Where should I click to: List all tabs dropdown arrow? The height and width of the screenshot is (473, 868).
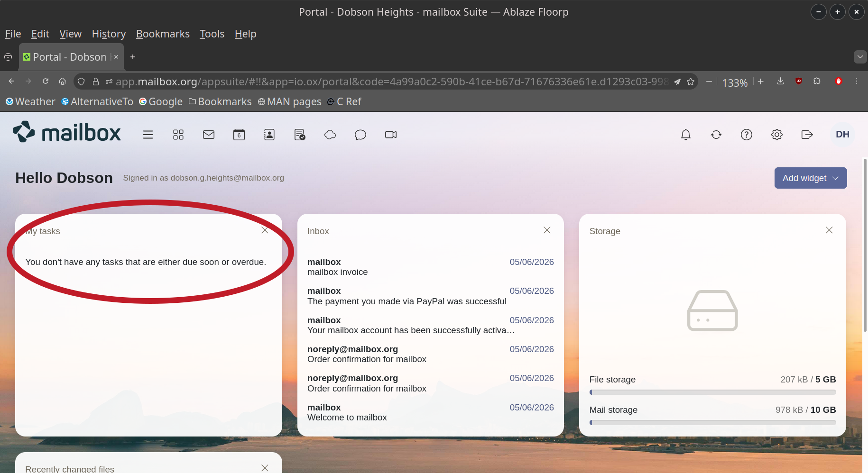(860, 57)
